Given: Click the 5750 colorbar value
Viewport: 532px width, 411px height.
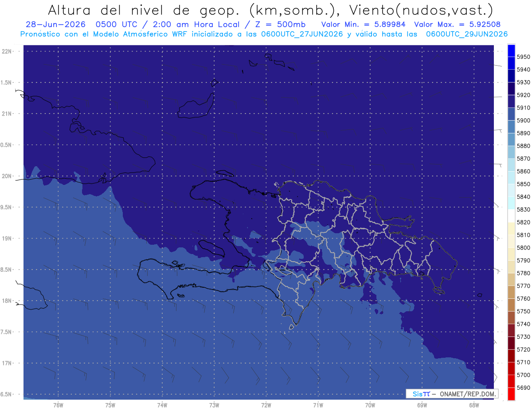Looking at the screenshot, I should point(523,311).
